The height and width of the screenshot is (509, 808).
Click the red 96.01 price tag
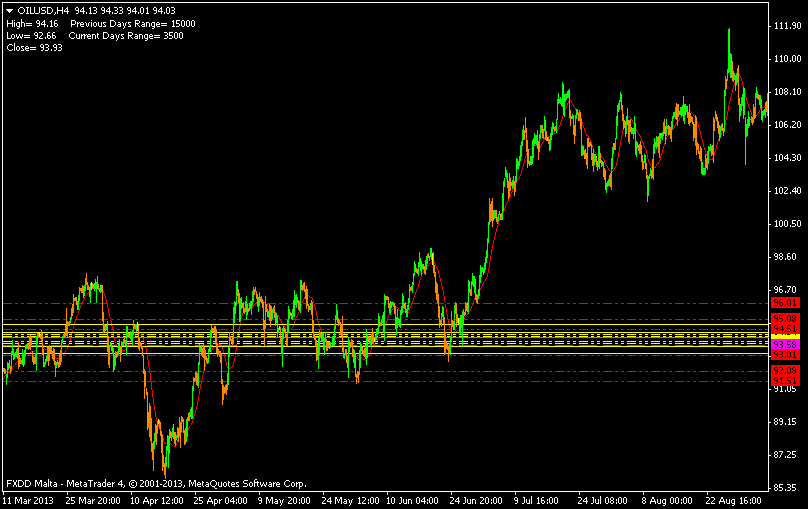tap(784, 302)
